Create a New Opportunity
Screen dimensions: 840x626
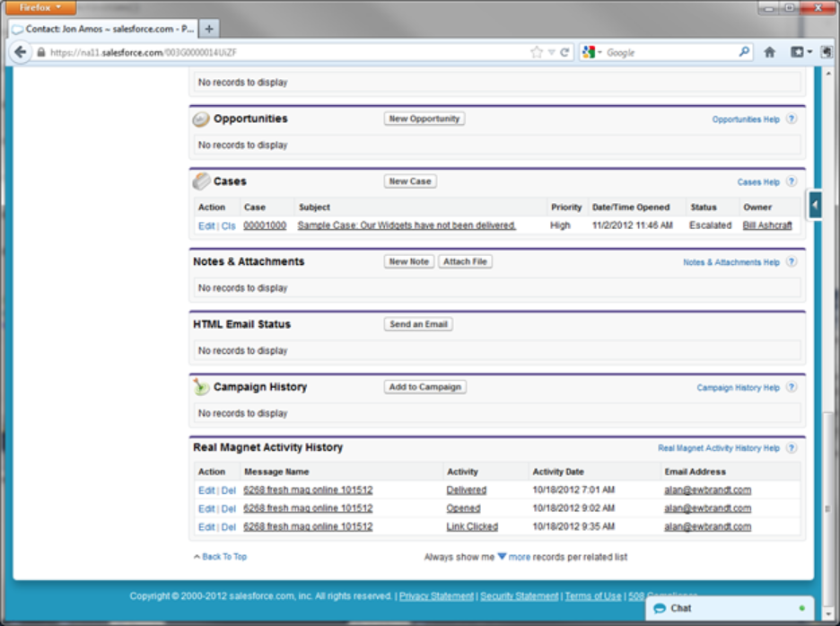click(x=424, y=119)
